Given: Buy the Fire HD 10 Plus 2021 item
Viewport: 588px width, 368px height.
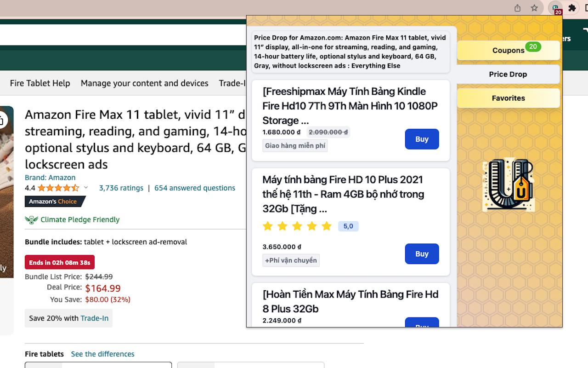Looking at the screenshot, I should pyautogui.click(x=422, y=253).
